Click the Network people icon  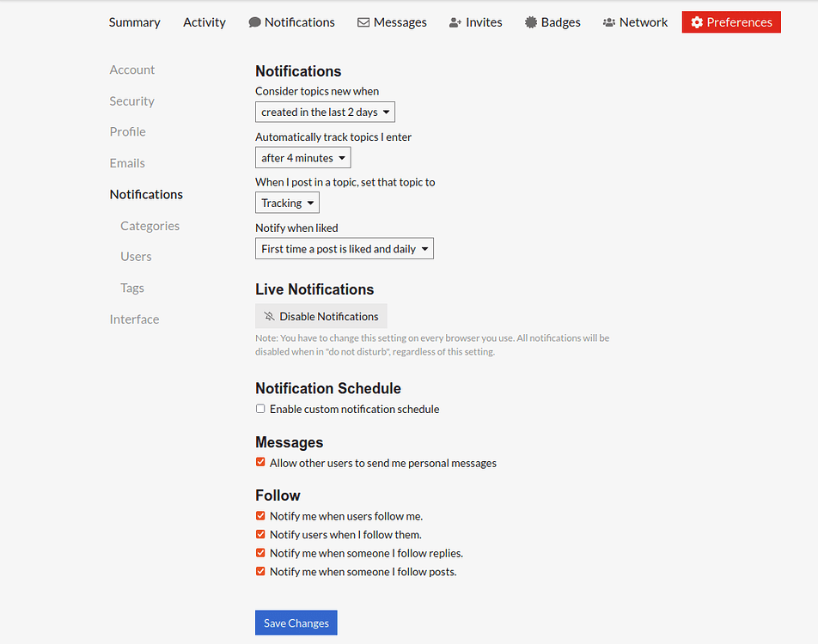tap(609, 22)
